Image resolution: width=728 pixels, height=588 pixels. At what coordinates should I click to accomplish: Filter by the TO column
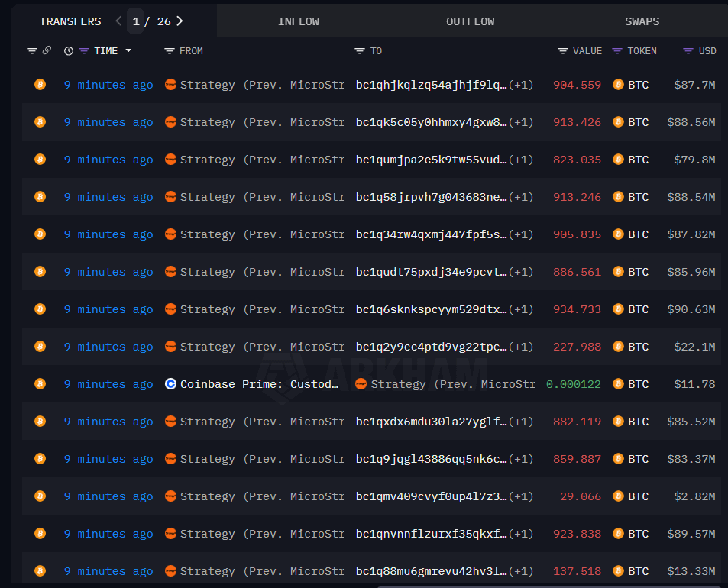tap(359, 51)
